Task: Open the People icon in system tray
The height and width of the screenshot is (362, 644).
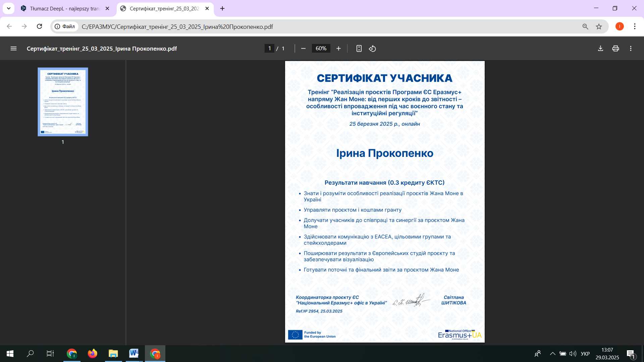Action: click(538, 354)
